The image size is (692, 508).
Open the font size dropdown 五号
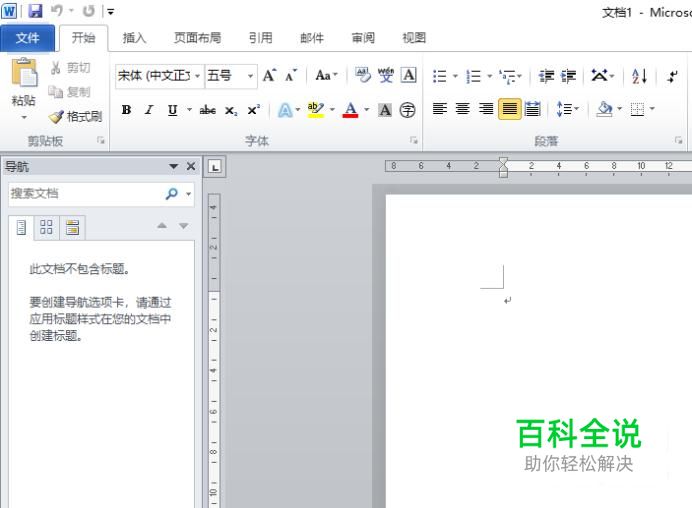(x=250, y=76)
